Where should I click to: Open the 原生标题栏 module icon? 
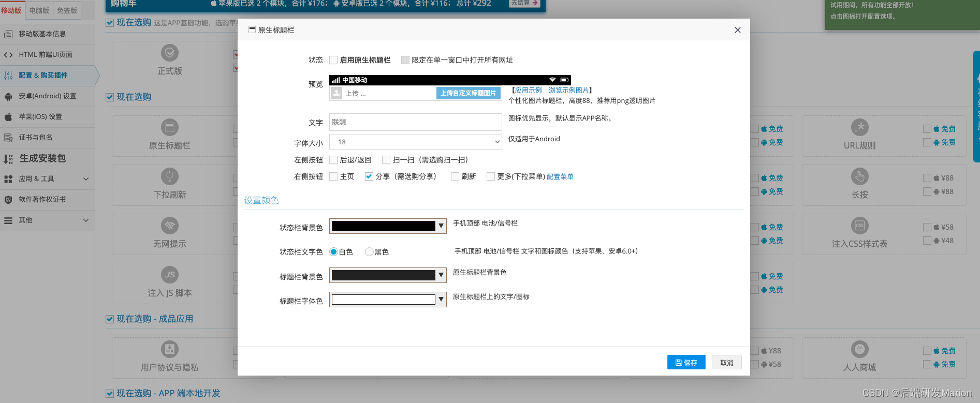point(170,127)
